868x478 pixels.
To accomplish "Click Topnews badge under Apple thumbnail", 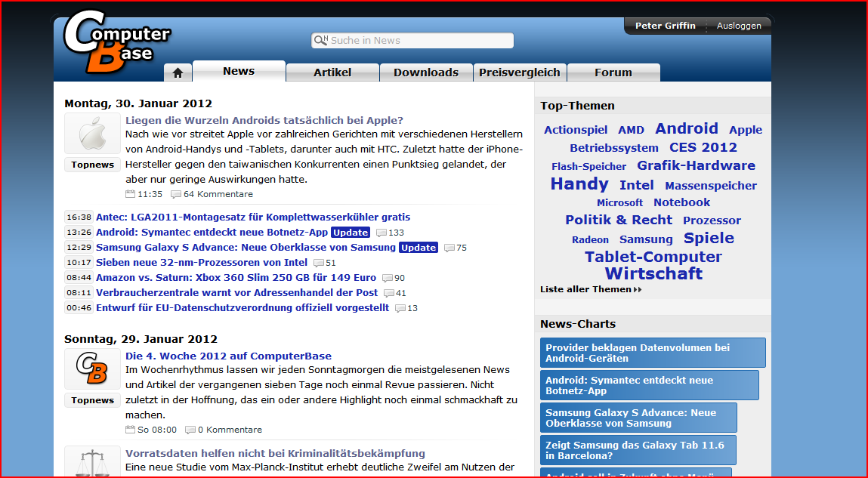I will point(92,165).
